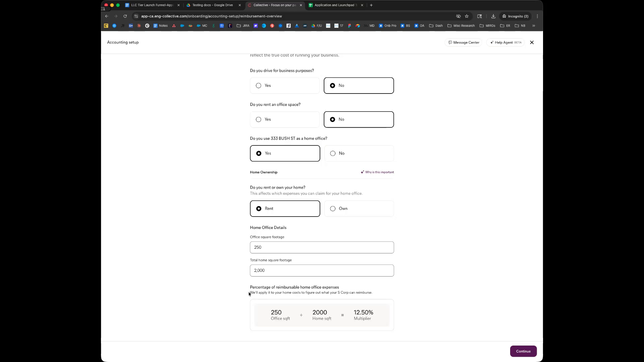644x362 pixels.
Task: Open the Notes bookmark
Action: 160,26
